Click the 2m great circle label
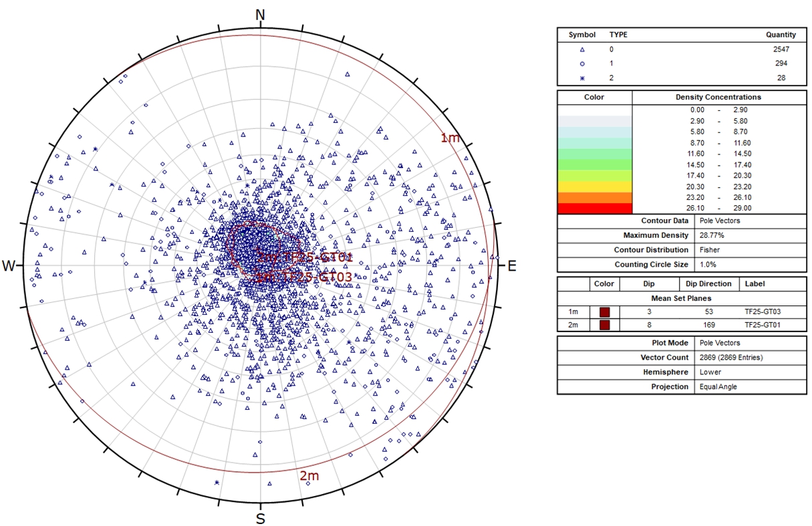 click(x=309, y=476)
